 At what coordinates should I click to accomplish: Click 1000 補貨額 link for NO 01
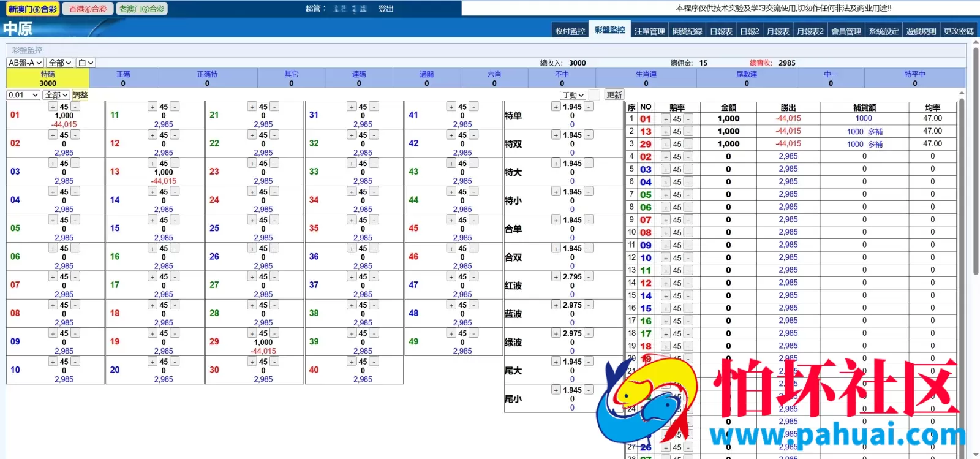864,118
